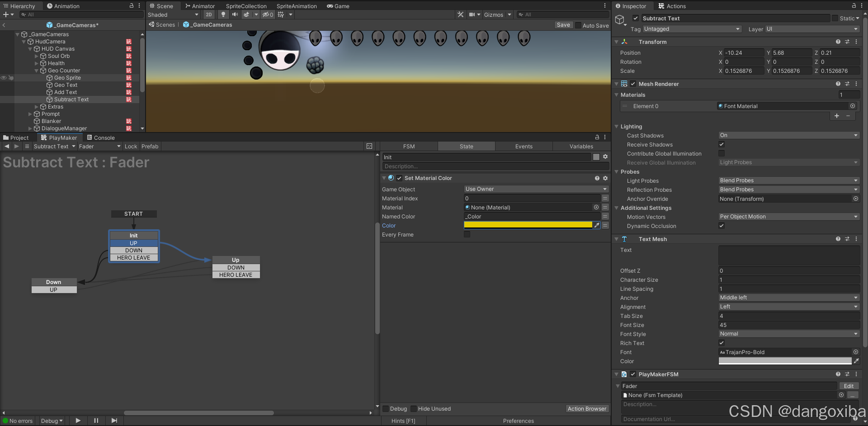Toggle scene lighting bulb icon
The width and height of the screenshot is (868, 426).
(223, 14)
